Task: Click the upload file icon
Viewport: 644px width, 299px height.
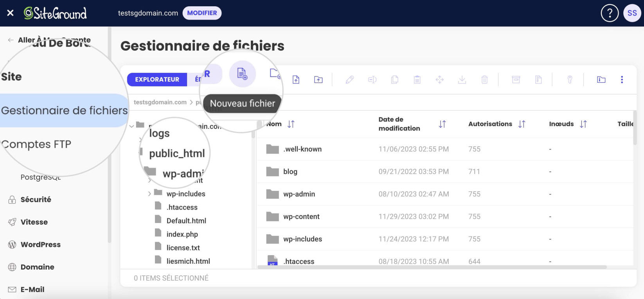Action: (x=296, y=80)
